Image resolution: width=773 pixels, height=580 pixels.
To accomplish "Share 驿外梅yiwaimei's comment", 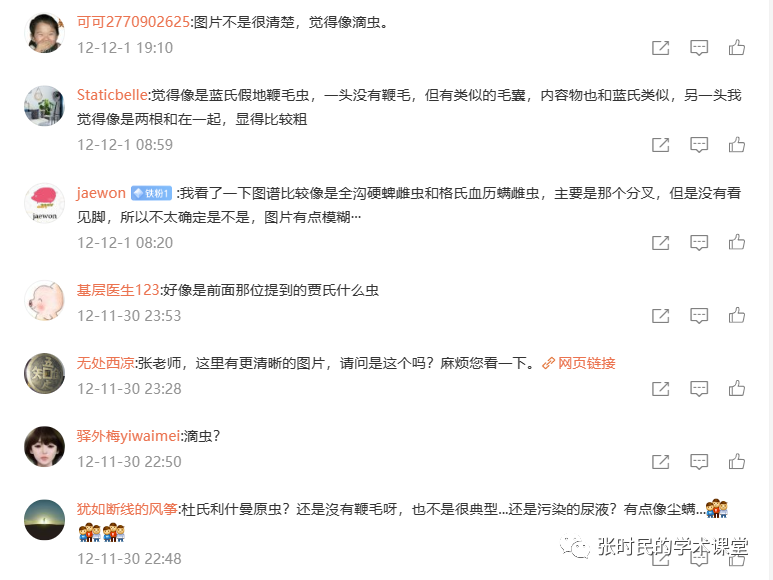I will point(661,462).
